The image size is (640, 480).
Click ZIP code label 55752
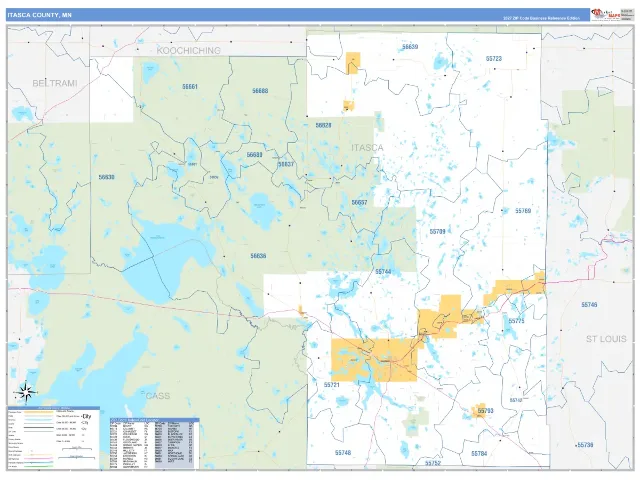pyautogui.click(x=433, y=464)
